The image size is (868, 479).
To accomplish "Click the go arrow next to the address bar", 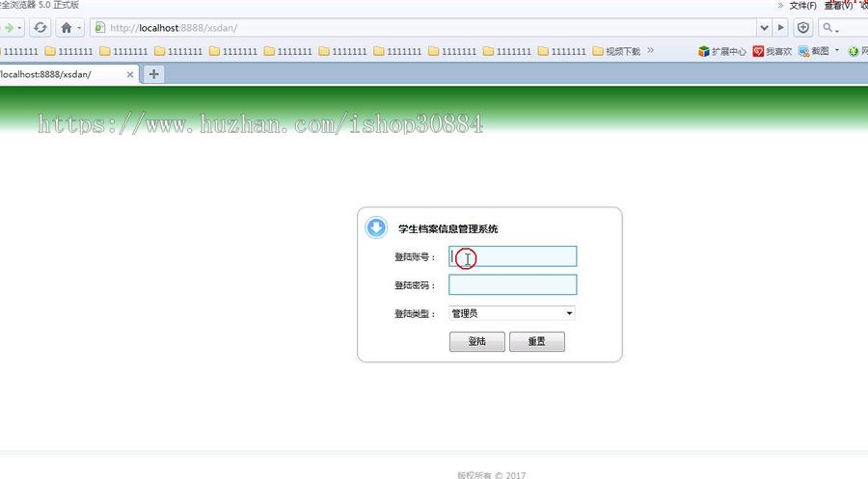I will 780,28.
